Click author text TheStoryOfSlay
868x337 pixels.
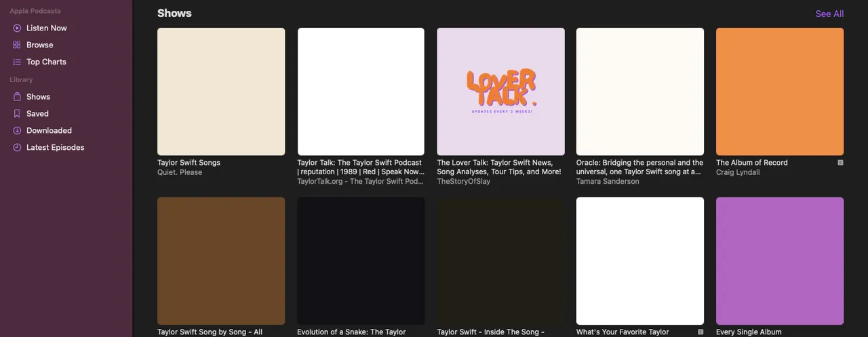[463, 182]
